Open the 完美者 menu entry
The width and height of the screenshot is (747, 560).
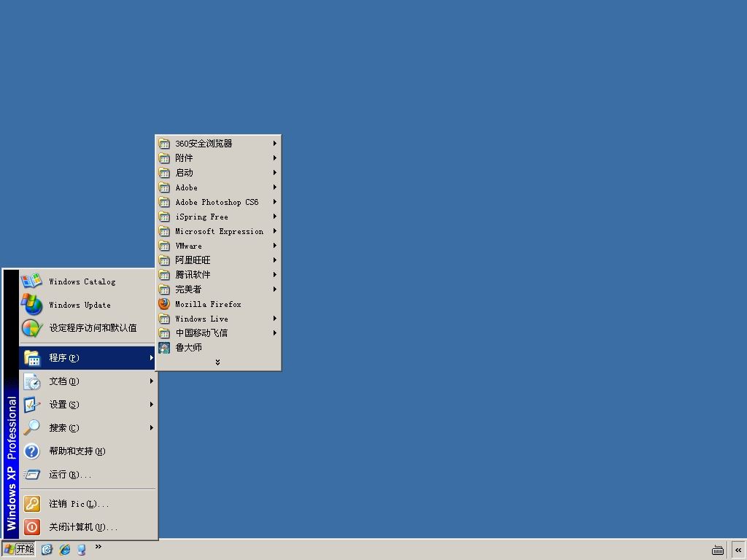point(218,289)
